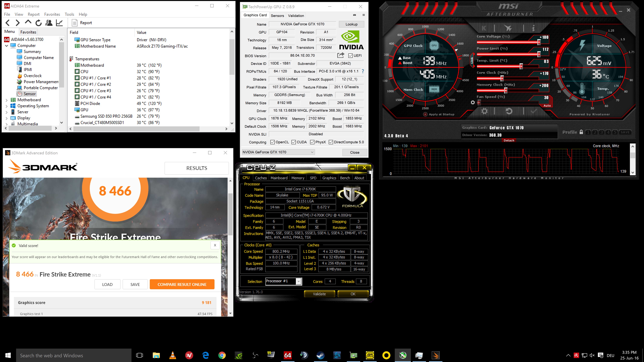Toggle the CUDA checkbox
The image size is (644, 362).
294,142
